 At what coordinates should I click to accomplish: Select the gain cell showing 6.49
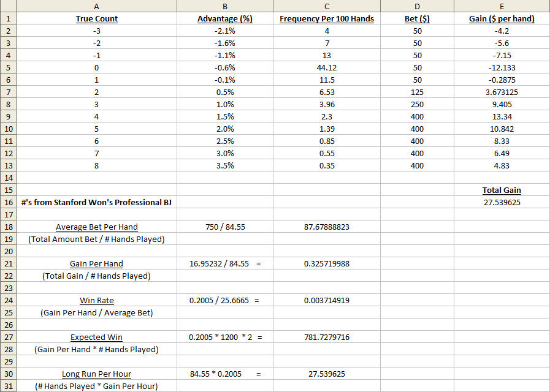[x=502, y=154]
